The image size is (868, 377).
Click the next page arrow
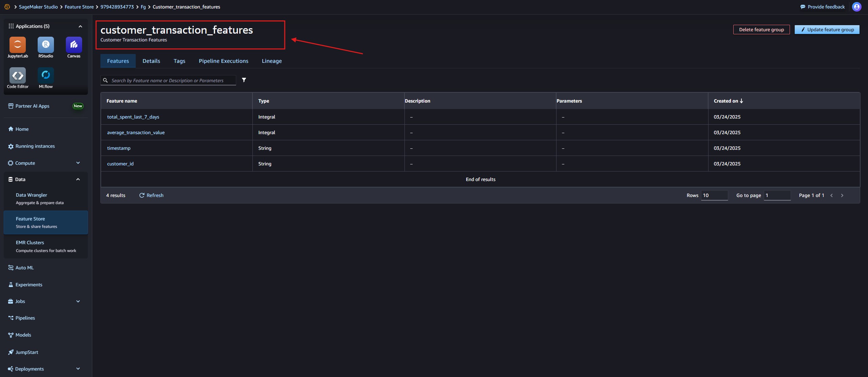842,195
